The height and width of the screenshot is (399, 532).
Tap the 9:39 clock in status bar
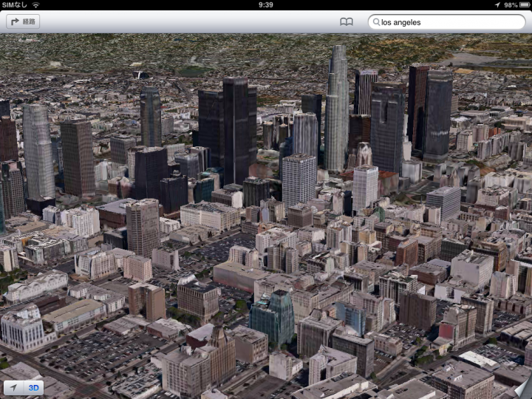point(266,4)
